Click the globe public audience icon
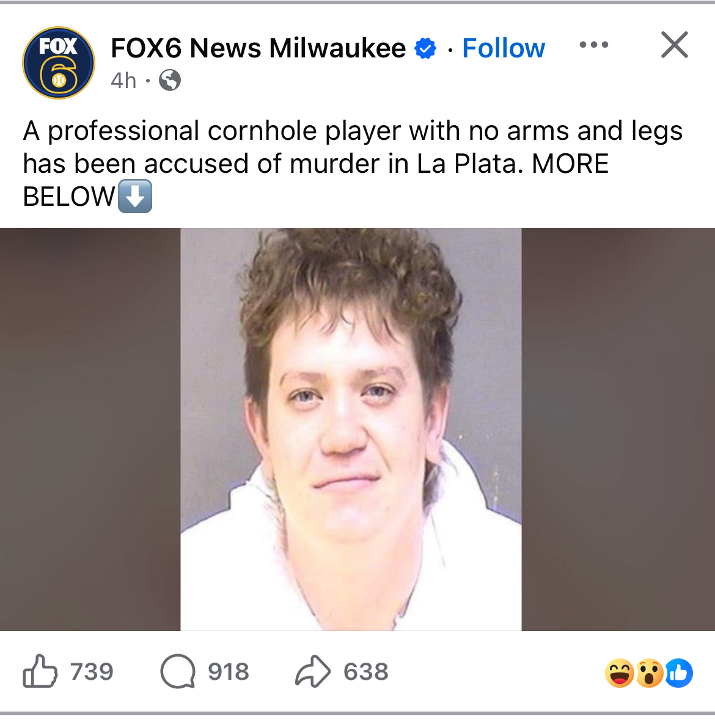 pyautogui.click(x=169, y=81)
